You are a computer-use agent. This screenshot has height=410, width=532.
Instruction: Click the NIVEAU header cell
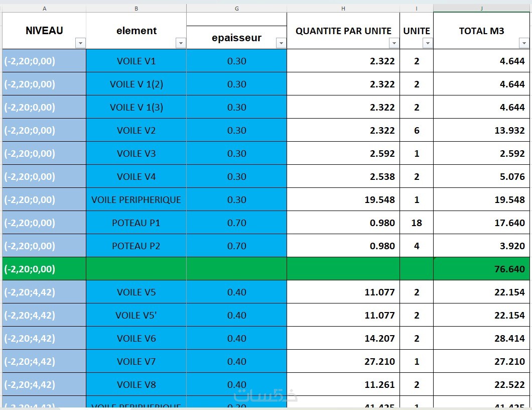pos(44,31)
